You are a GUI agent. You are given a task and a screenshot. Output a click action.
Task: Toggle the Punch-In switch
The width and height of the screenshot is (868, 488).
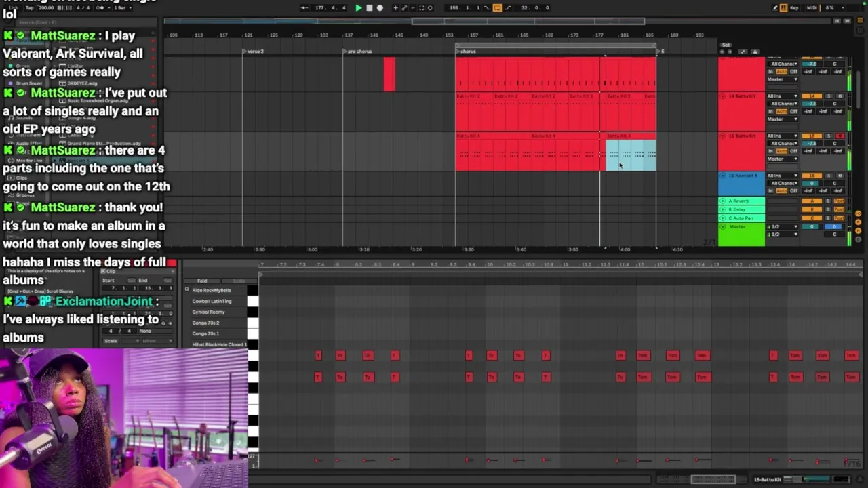pyautogui.click(x=488, y=8)
